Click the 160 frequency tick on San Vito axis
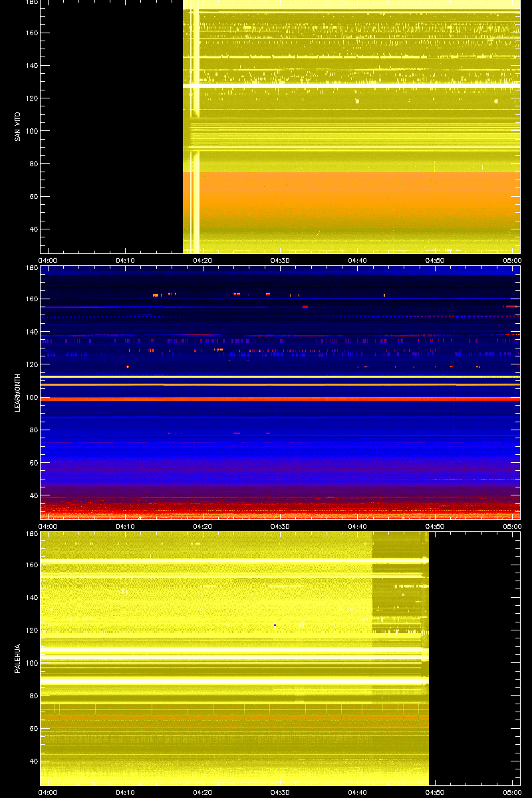This screenshot has width=532, height=798. pyautogui.click(x=31, y=33)
